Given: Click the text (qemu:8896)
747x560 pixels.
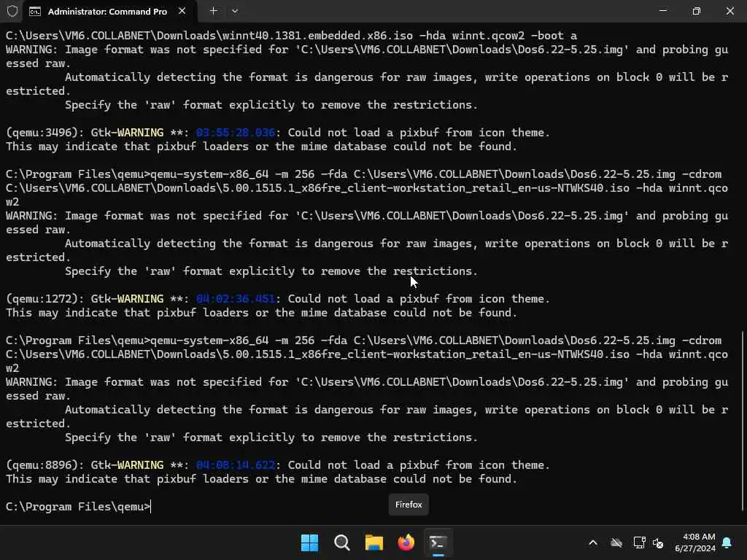Looking at the screenshot, I should click(42, 464).
